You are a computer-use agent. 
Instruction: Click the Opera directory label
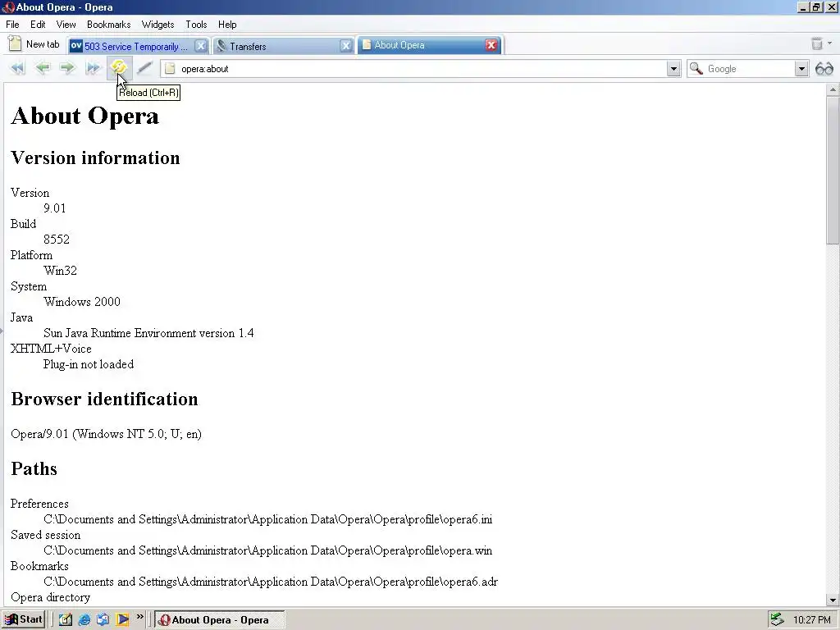[50, 597]
